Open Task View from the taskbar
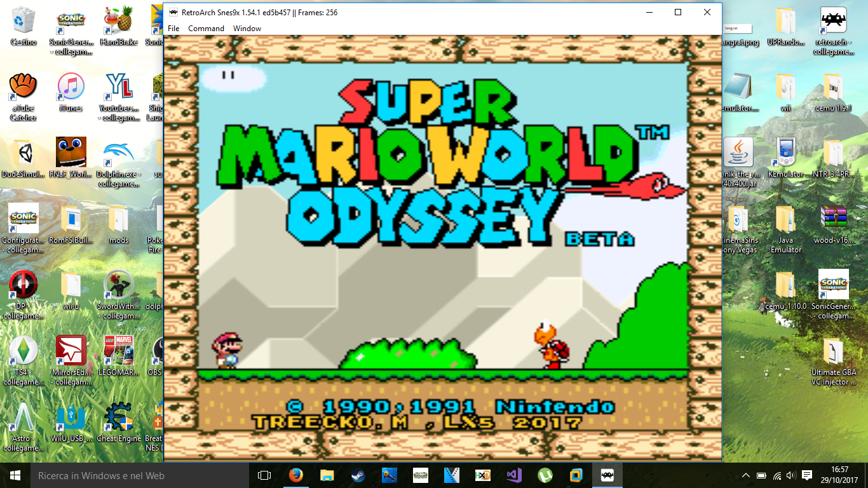This screenshot has width=868, height=488. (x=264, y=475)
